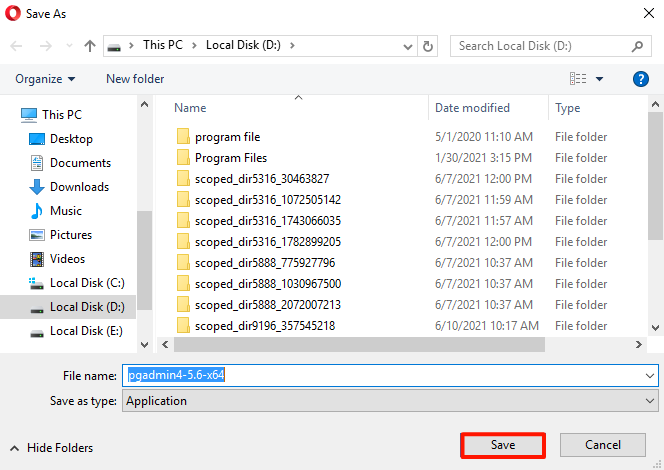Expand chevron after Local Disk (D:) breadcrumb
Viewport: 664px width, 470px height.
pos(292,46)
